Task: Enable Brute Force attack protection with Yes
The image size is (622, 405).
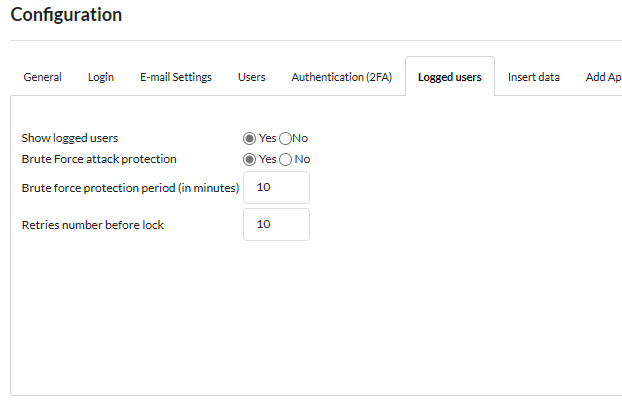Action: [250, 159]
